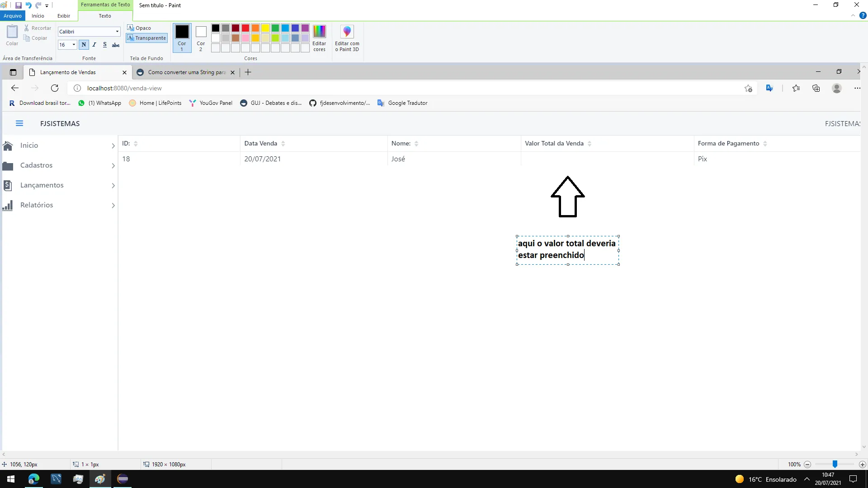Toggle italic text formatting
Screen dimensions: 868x488
[94, 45]
